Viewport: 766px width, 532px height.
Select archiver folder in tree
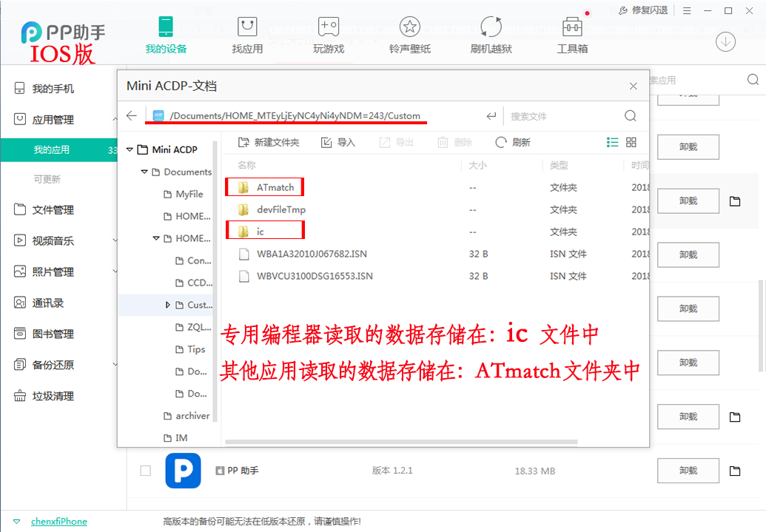pyautogui.click(x=187, y=416)
